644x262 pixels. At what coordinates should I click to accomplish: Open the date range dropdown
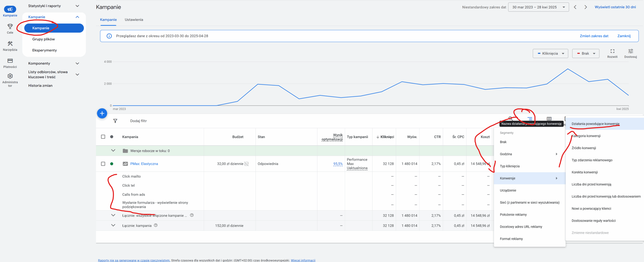(538, 7)
